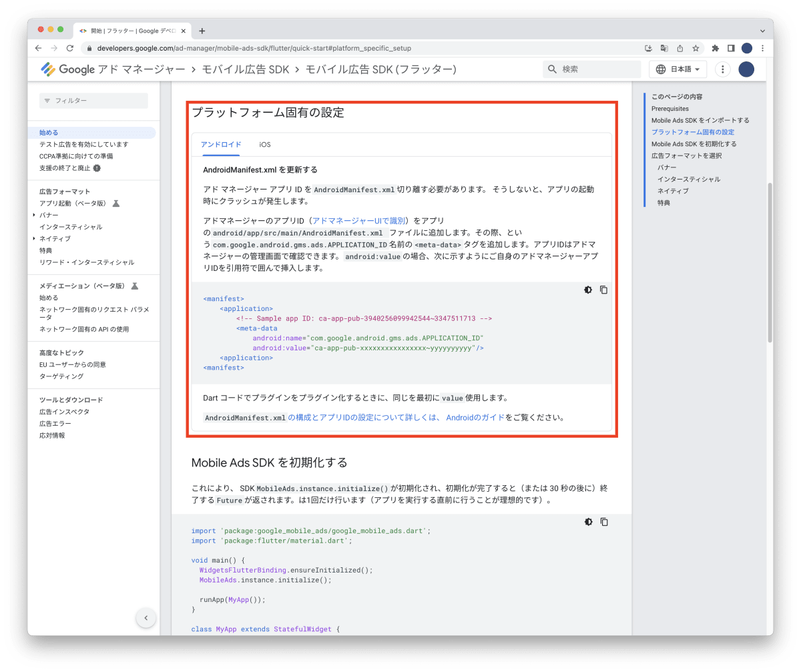
Task: Open 特典 in the left sidebar
Action: click(x=45, y=250)
